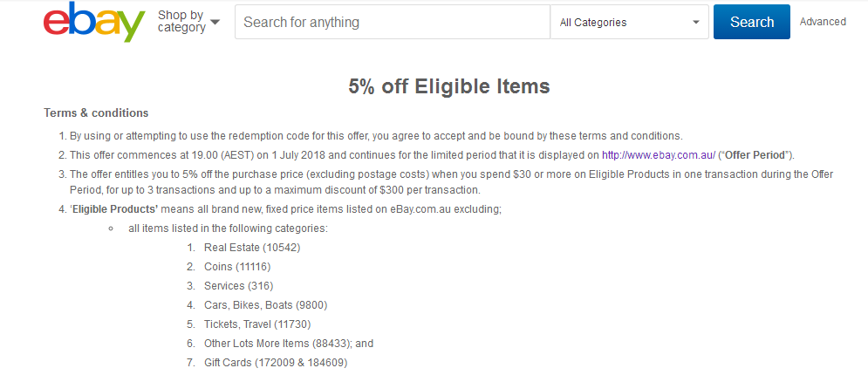Open the Advanced search link

click(823, 22)
